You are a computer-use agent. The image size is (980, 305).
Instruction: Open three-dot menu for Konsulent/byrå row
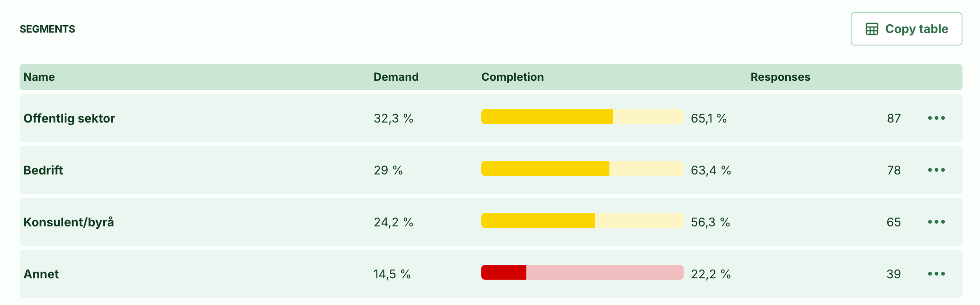pos(936,222)
